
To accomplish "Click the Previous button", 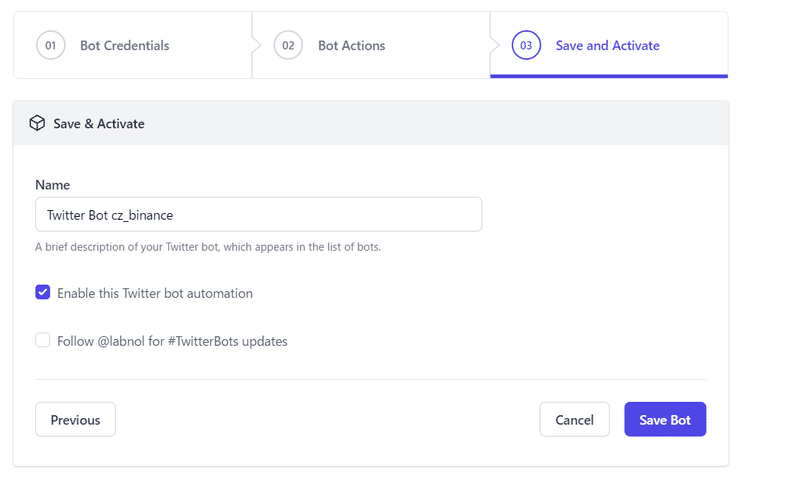I will tap(76, 419).
